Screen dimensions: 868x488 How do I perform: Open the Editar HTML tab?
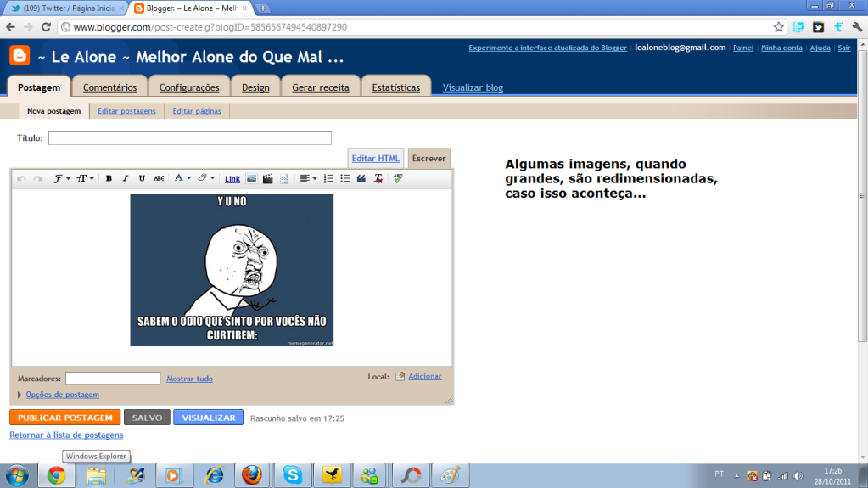(x=375, y=159)
